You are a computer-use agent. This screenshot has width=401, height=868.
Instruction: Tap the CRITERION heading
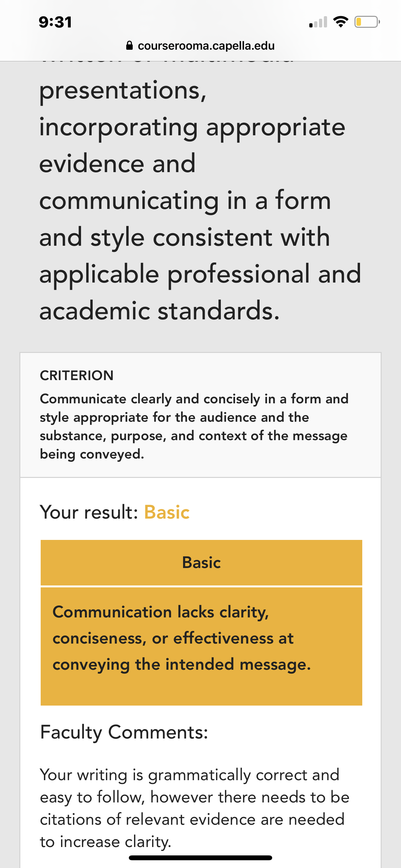(77, 375)
